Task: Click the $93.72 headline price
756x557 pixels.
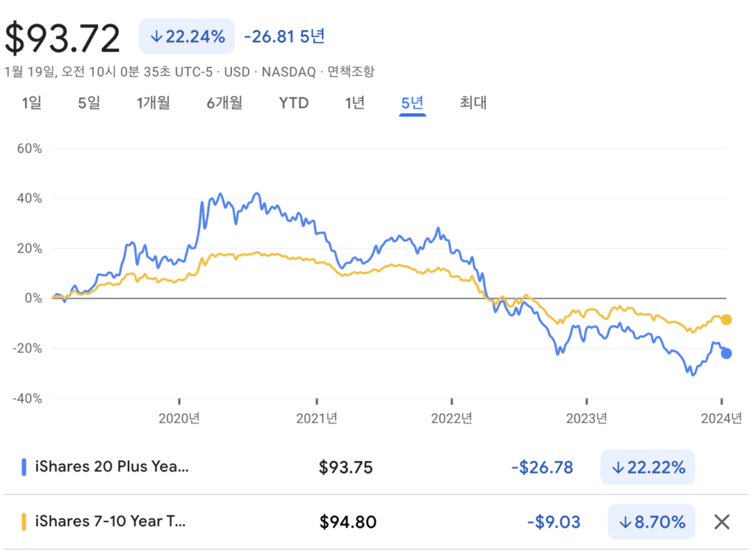Action: [62, 38]
